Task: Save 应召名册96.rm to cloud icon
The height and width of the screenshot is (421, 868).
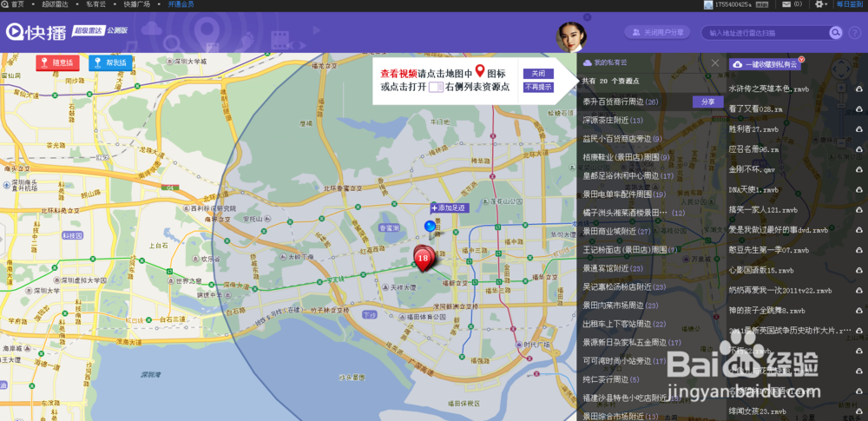Action: point(859,149)
